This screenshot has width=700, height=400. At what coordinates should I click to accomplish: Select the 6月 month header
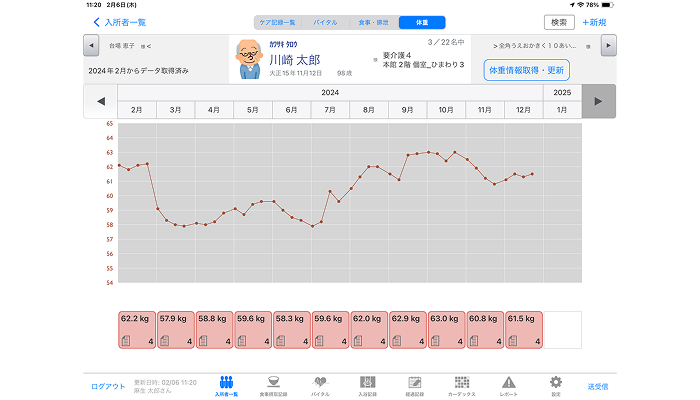pos(292,110)
